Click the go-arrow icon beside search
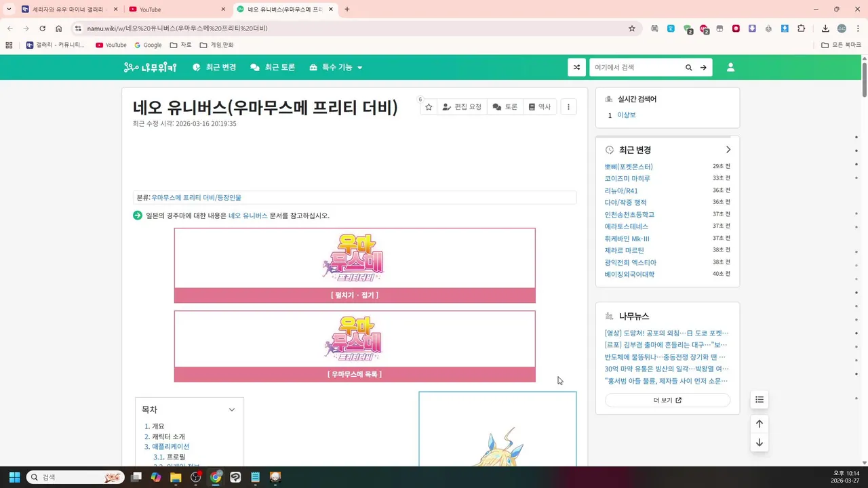868x488 pixels. (x=703, y=67)
